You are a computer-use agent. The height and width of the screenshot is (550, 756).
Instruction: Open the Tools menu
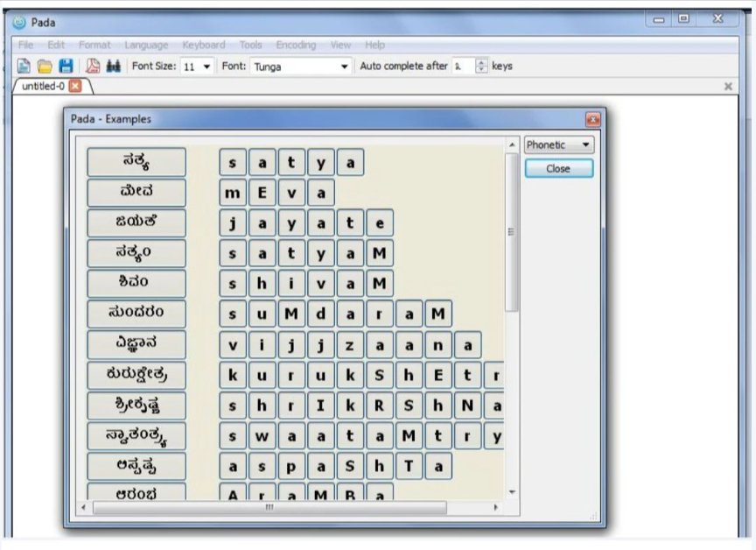pyautogui.click(x=251, y=45)
